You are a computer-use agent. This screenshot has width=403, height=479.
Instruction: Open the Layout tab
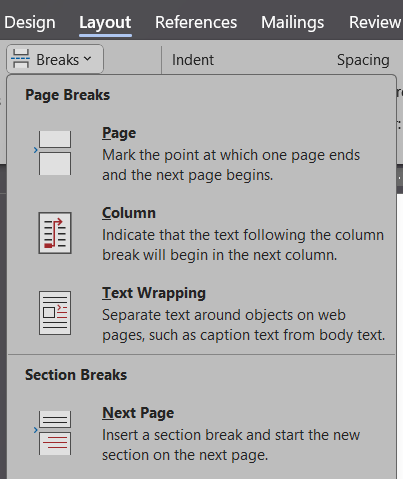pos(105,23)
